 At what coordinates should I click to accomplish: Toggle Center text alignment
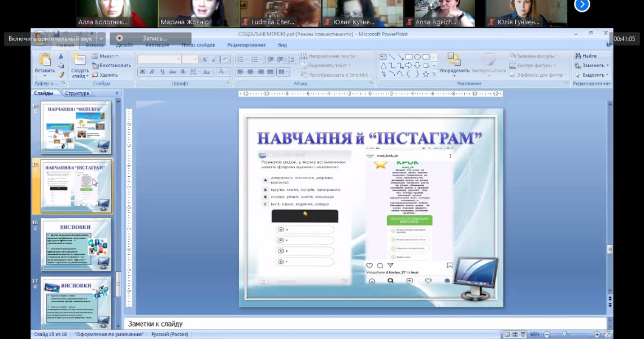tap(250, 72)
